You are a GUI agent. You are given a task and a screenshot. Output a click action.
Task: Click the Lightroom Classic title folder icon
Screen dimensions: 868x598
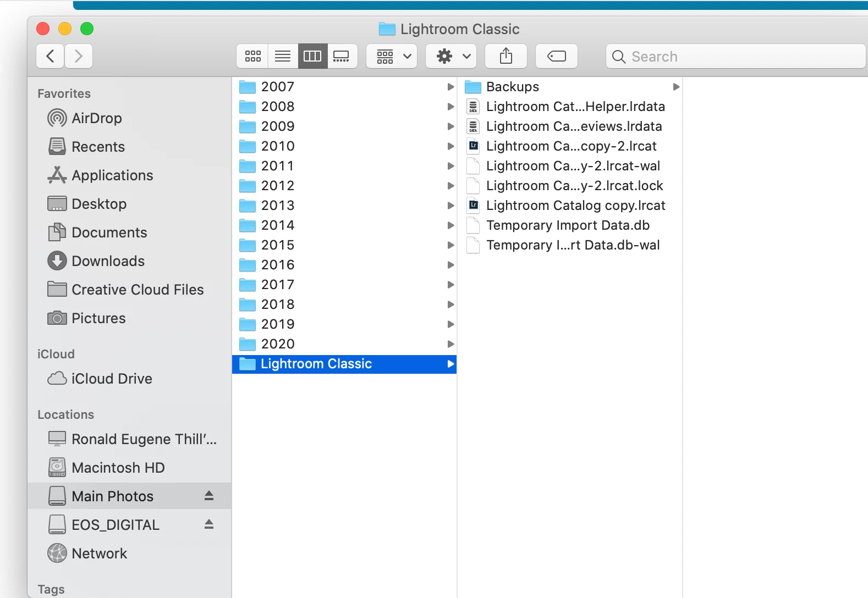pos(387,29)
